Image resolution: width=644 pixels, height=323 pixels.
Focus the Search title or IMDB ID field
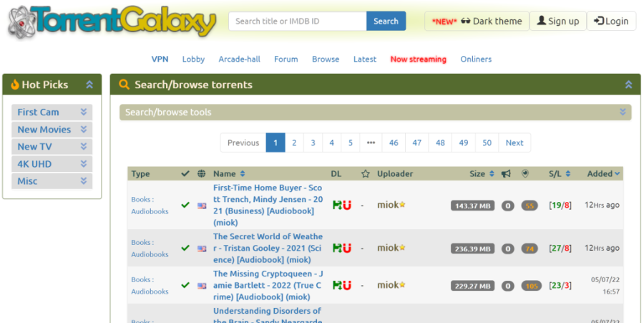[x=298, y=21]
